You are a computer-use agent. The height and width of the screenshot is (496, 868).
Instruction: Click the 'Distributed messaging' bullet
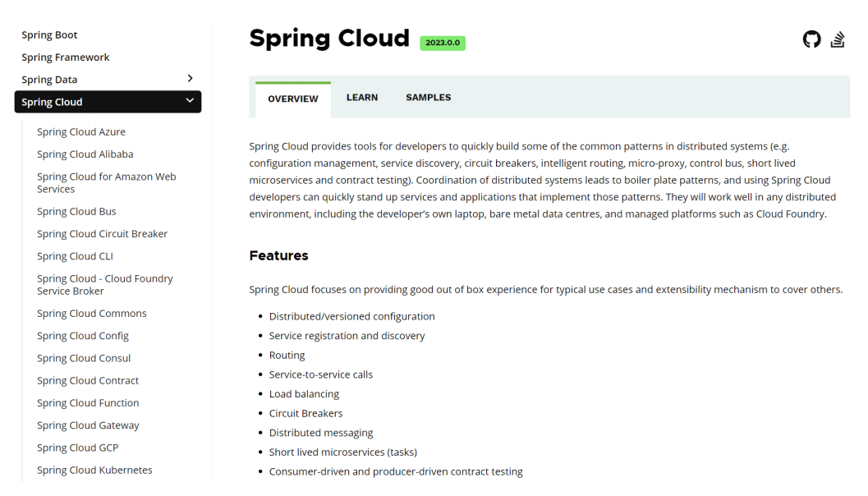click(321, 433)
